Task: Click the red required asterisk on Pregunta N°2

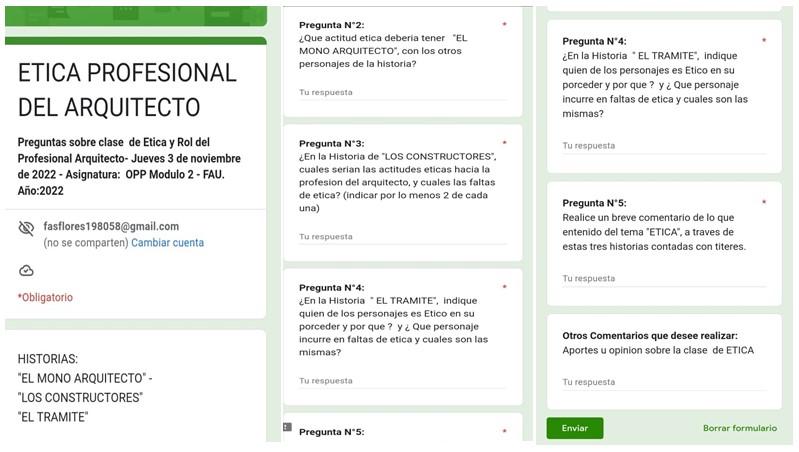Action: pyautogui.click(x=504, y=24)
